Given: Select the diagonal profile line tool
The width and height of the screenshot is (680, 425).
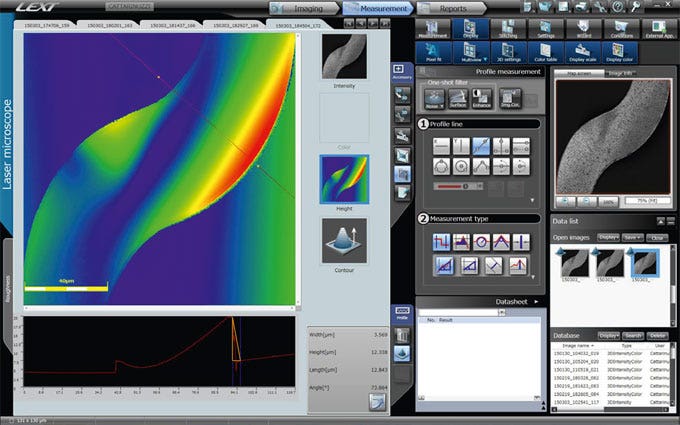Looking at the screenshot, I should (483, 144).
